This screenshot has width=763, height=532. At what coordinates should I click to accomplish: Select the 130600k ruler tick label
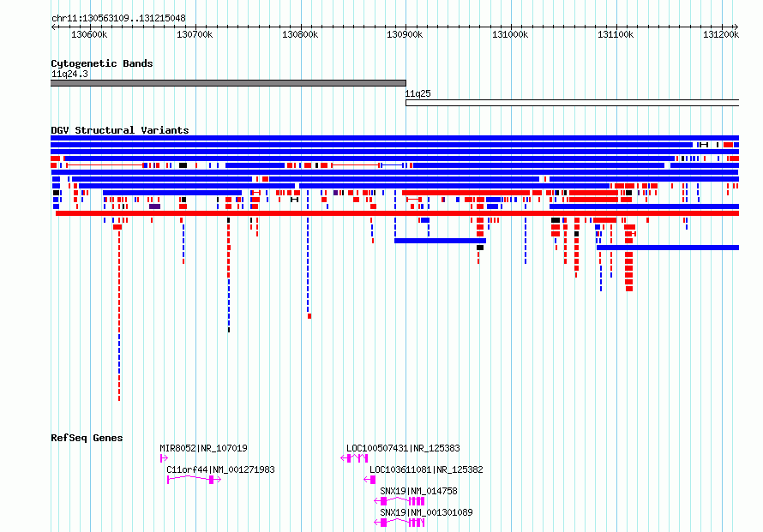click(x=89, y=34)
